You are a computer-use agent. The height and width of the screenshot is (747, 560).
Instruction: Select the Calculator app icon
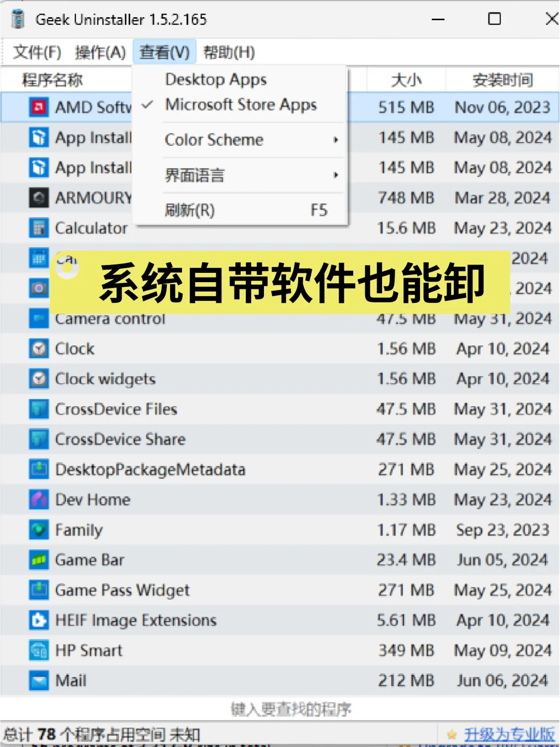click(x=38, y=228)
